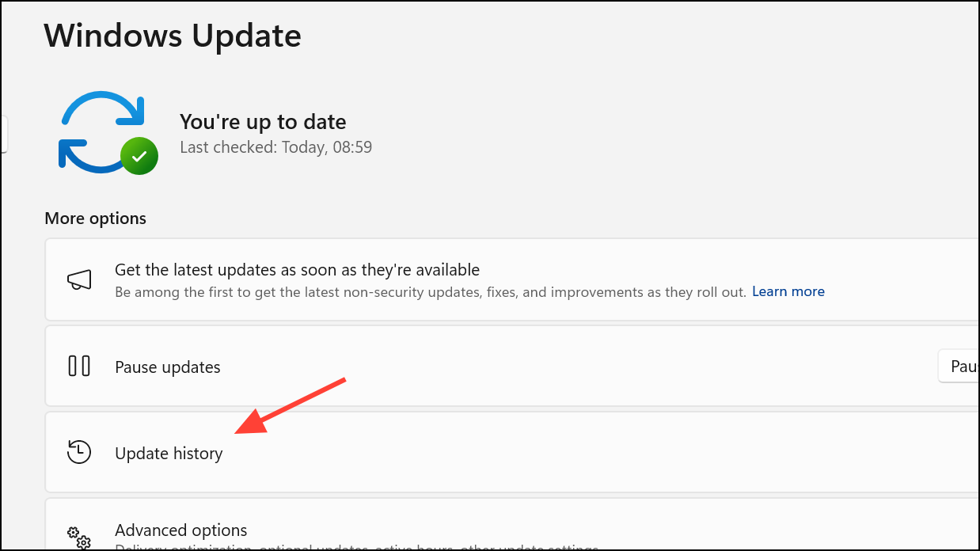Click the Advanced options gears icon
Viewport: 980px width, 551px height.
tap(79, 538)
